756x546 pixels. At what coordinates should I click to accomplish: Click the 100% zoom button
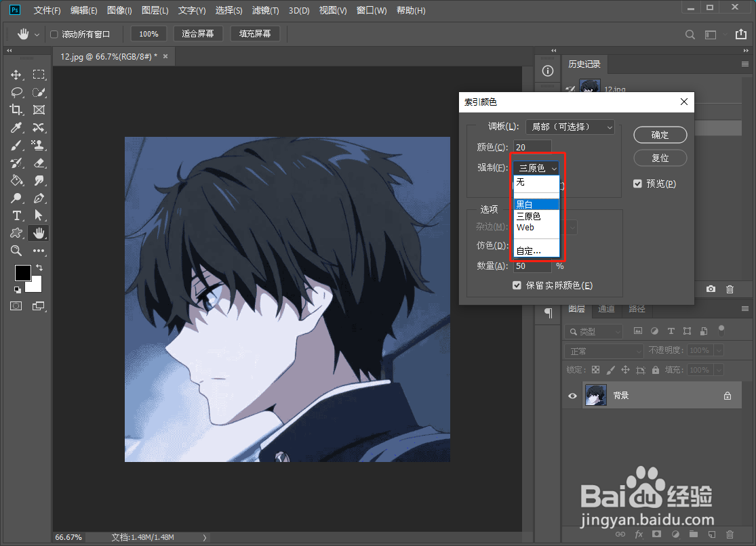(148, 35)
